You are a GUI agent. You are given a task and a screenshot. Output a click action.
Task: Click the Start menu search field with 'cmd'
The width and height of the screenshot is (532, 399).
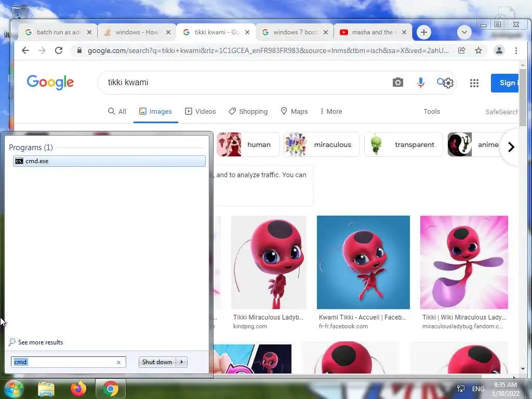pos(68,362)
